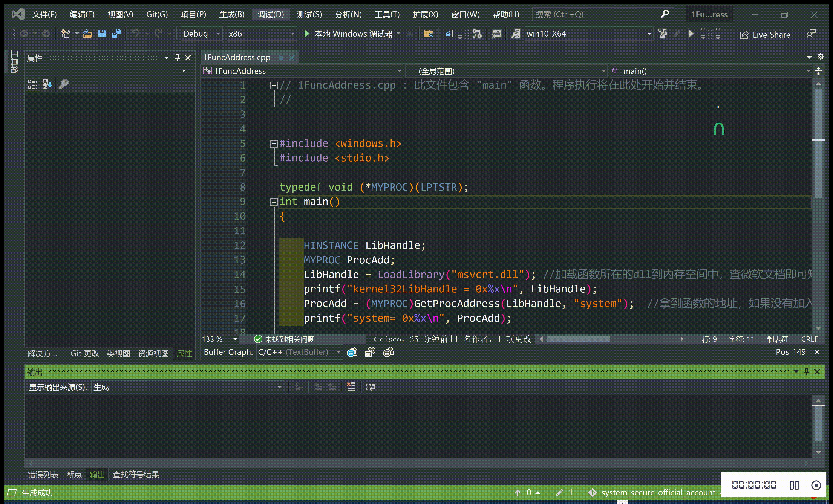Screen dimensions: 833x504
Task: Click the CRLF line ending indicator
Action: point(809,339)
